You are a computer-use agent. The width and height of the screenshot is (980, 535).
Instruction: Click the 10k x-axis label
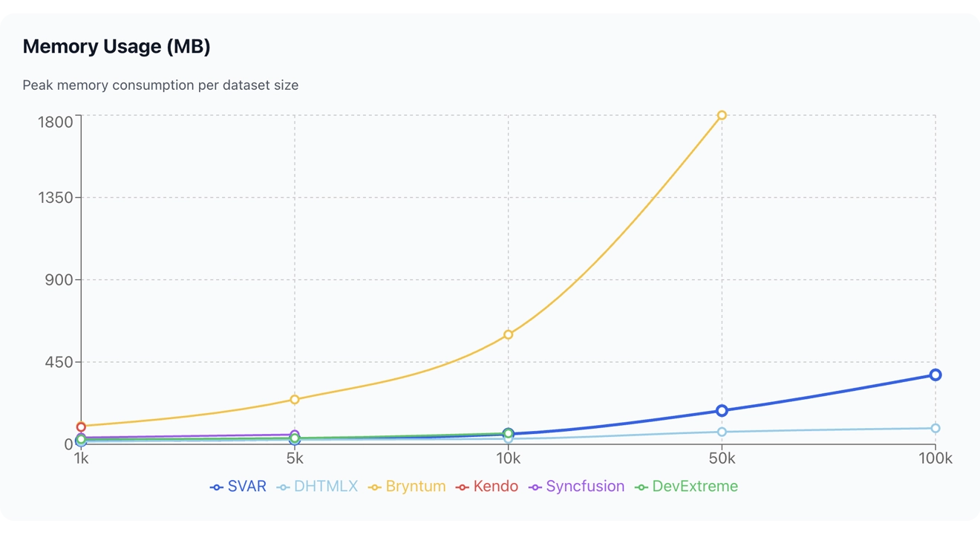click(x=508, y=459)
